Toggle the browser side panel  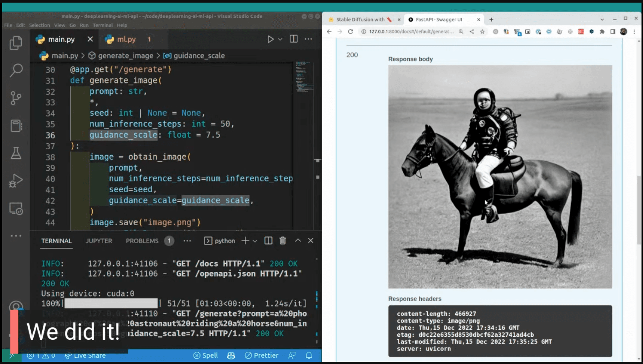(x=613, y=32)
